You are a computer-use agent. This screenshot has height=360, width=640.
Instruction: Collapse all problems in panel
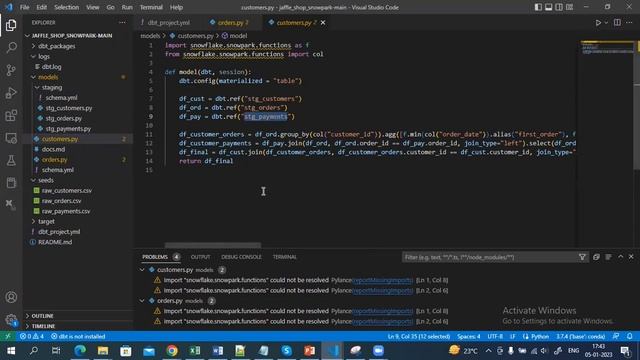(596, 257)
